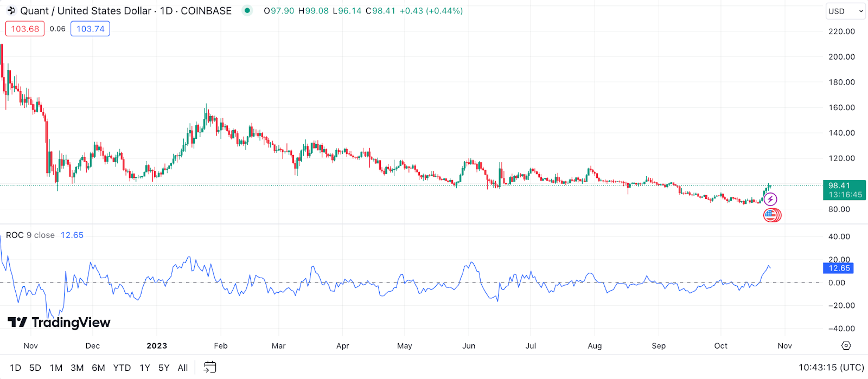Click the Apr label on time axis
Image resolution: width=868 pixels, height=379 pixels.
(x=343, y=345)
